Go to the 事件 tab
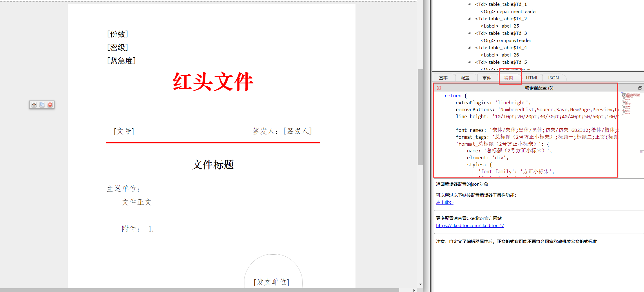Screen dimensions: 644x292 (x=487, y=78)
